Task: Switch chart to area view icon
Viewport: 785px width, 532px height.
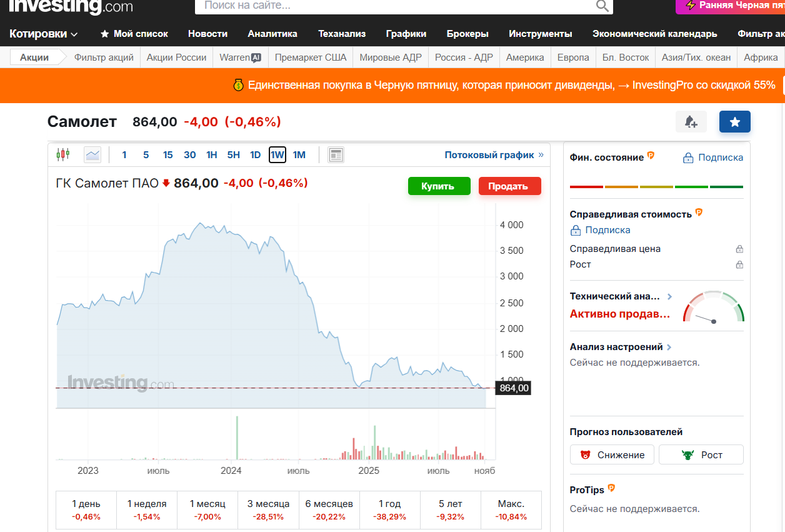Action: coord(92,154)
